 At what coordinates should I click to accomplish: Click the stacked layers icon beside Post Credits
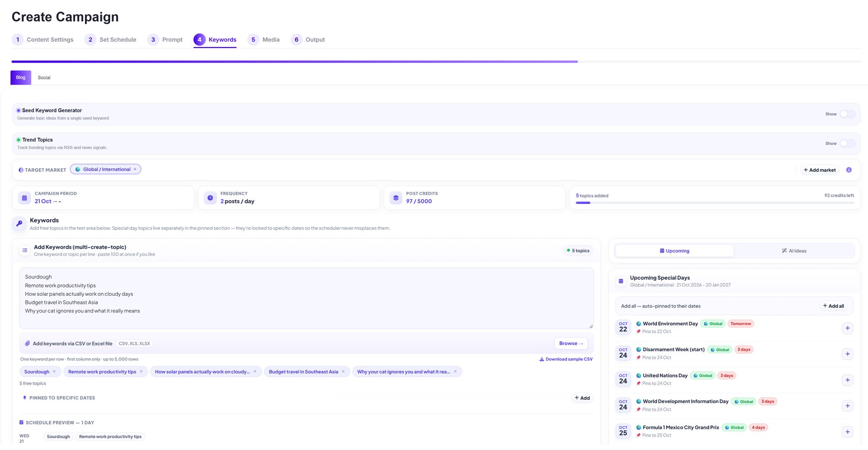(x=396, y=198)
